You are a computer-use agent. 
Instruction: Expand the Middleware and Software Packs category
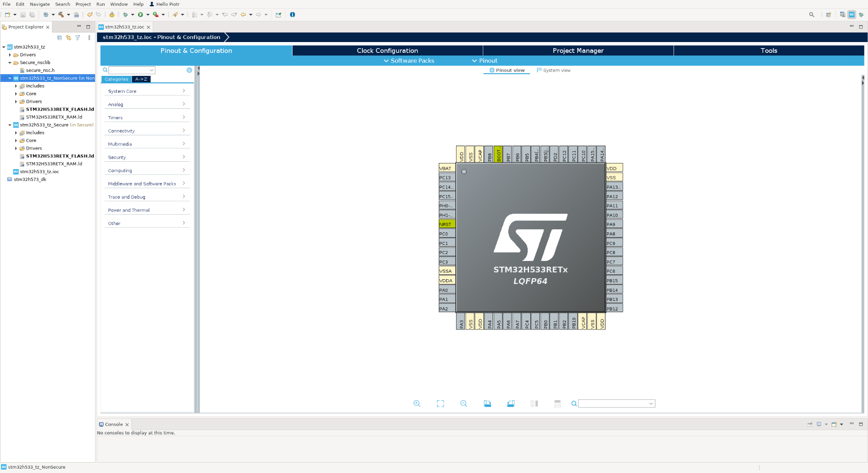pos(147,184)
